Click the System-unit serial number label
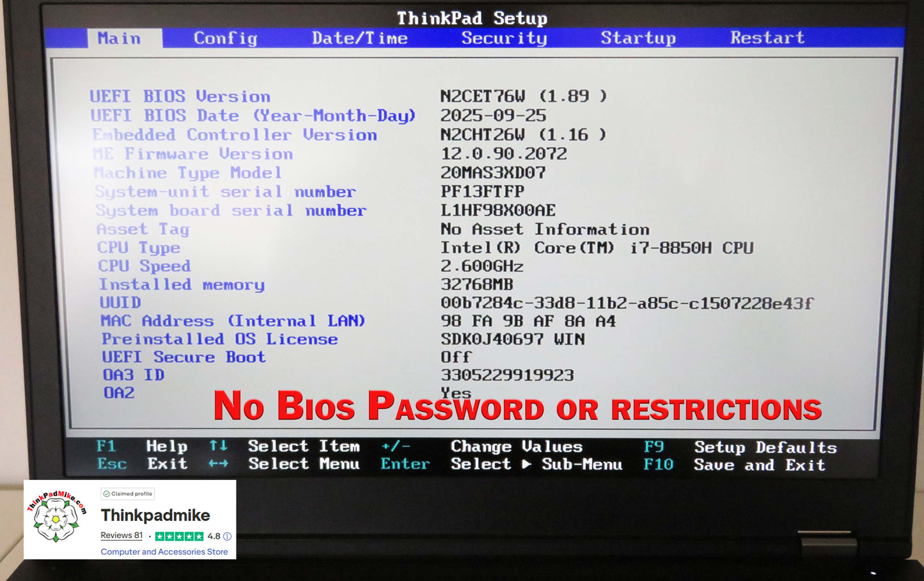This screenshot has width=924, height=581. point(225,192)
